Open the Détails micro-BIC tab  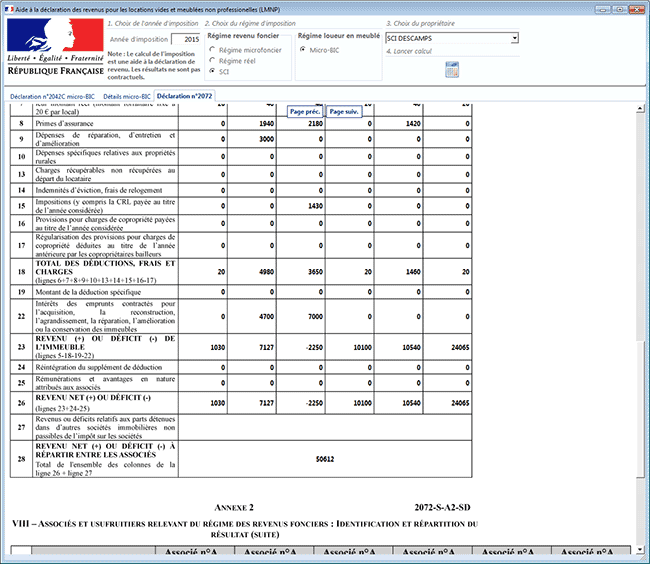tap(126, 96)
